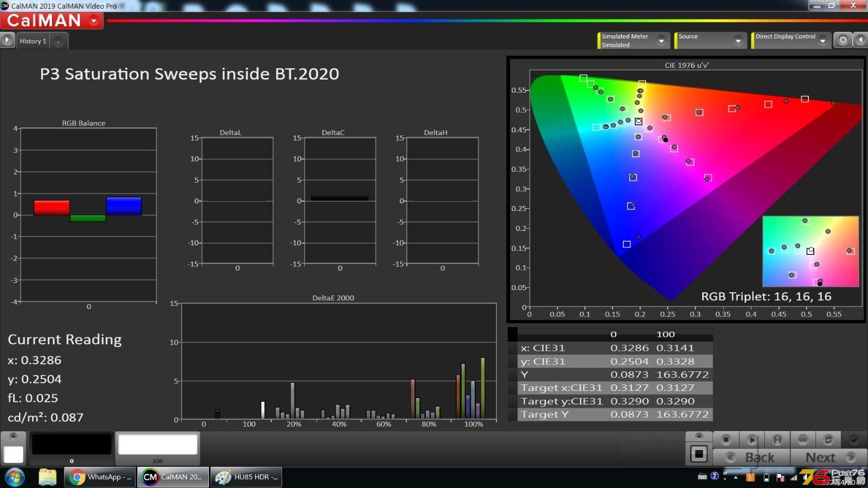
Task: Switch to HU85 HDR Paint taskbar window
Action: point(247,477)
